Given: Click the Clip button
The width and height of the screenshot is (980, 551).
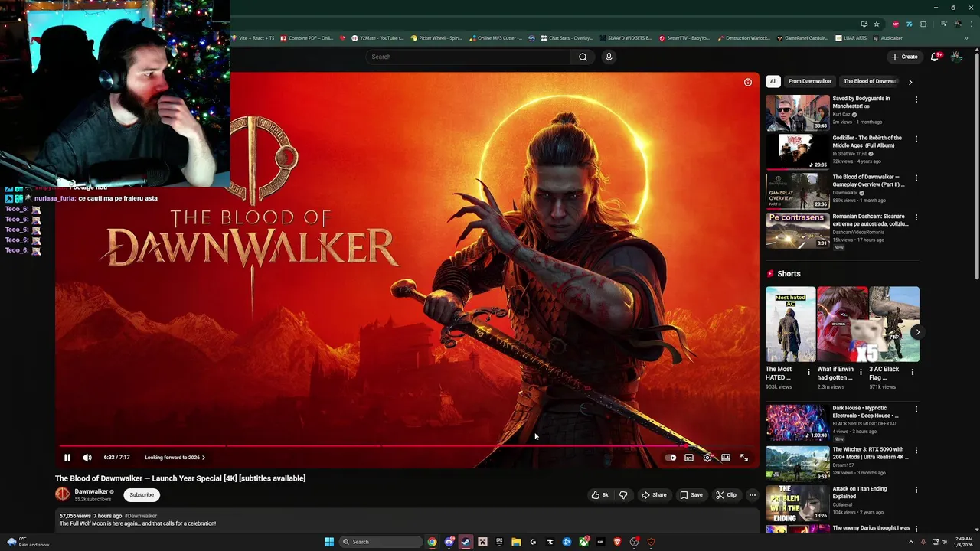Looking at the screenshot, I should point(726,495).
